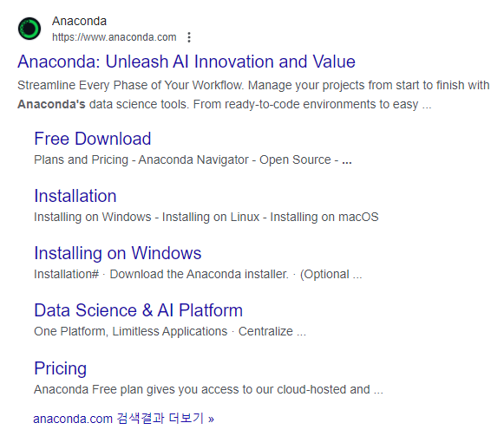Click the Anaconda Free plan gives you access snippet
Screen dimensions: 504x436
(208, 389)
